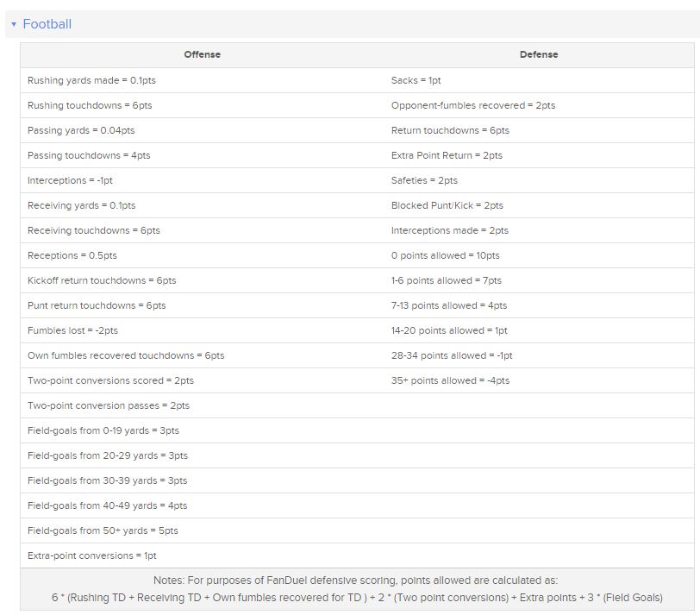Select the Defense column header
The height and width of the screenshot is (615, 700).
click(x=539, y=54)
